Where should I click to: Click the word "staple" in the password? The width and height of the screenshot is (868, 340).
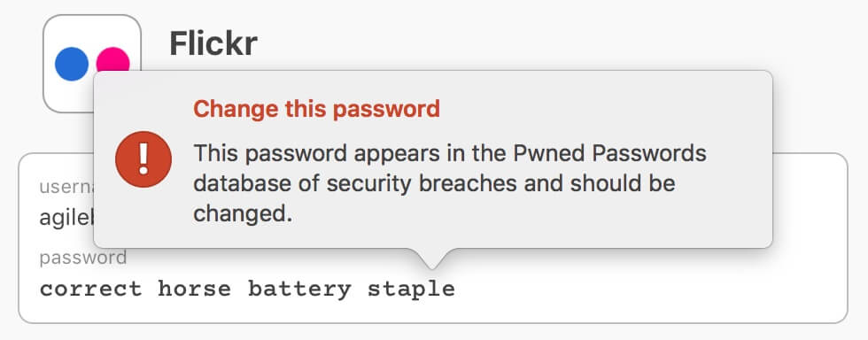click(411, 290)
